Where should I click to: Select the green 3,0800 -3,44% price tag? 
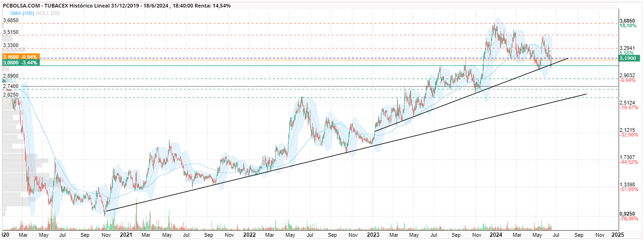tap(21, 62)
